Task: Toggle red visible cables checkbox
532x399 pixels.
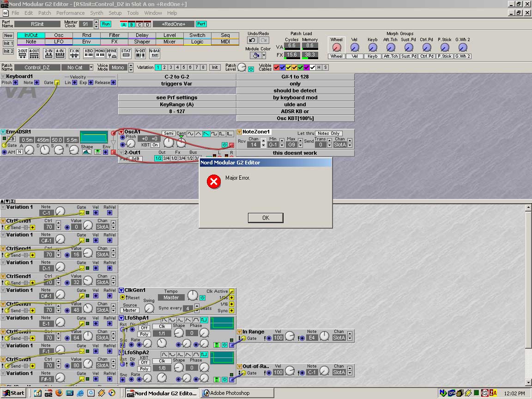Action: coord(277,67)
